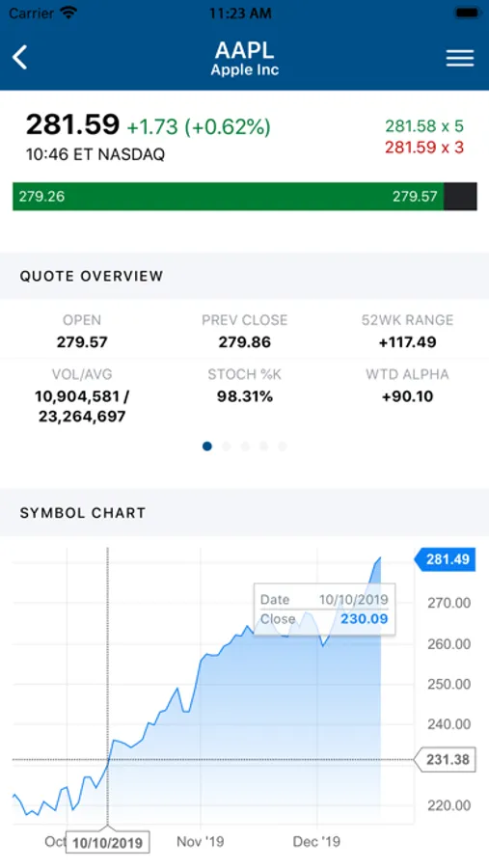Tap the 10/10/2019 date marker on axis

107,843
